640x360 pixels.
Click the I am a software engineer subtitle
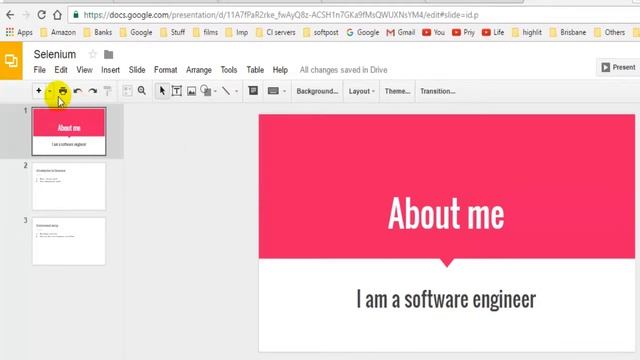tap(446, 299)
